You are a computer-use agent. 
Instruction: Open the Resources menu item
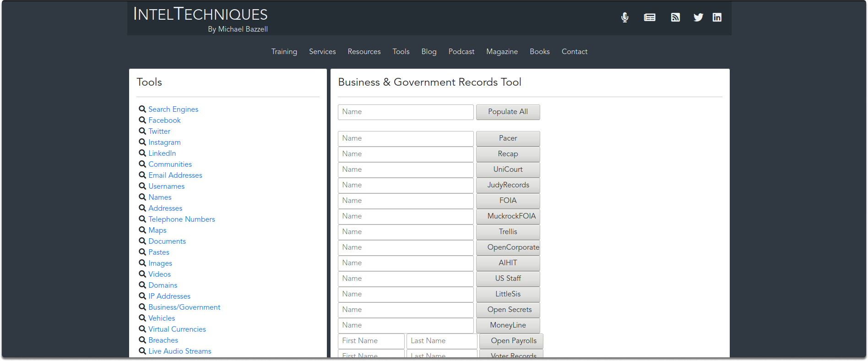tap(364, 52)
